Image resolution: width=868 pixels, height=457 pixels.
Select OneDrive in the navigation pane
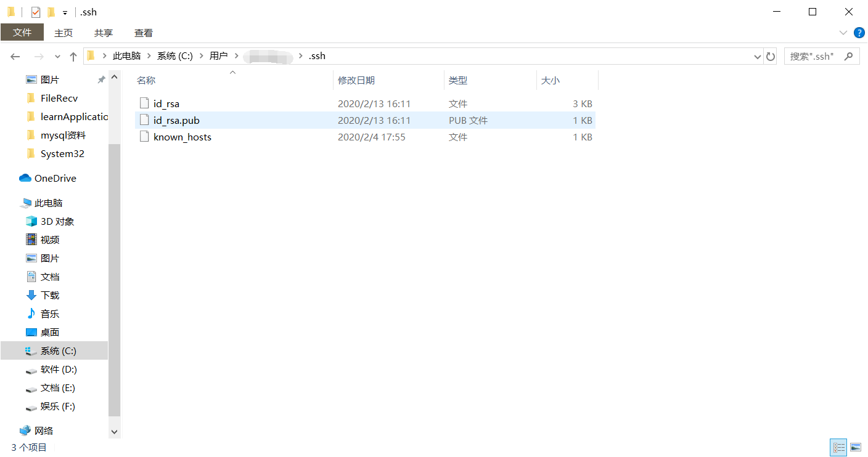point(54,178)
